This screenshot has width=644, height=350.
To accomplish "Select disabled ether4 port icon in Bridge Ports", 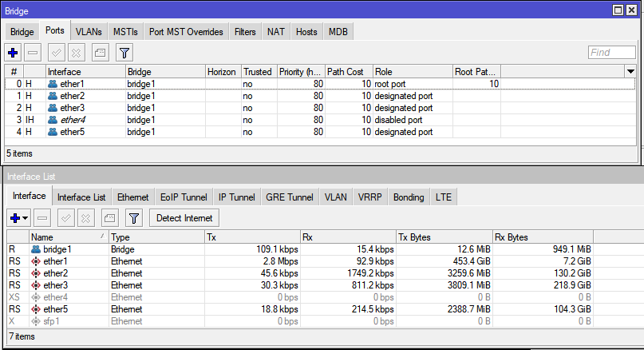I will tap(53, 120).
